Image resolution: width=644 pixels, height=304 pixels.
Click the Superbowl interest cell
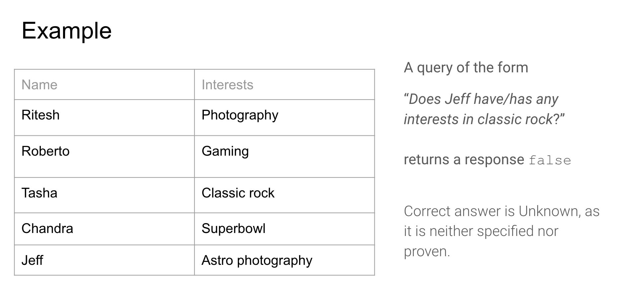pos(284,229)
